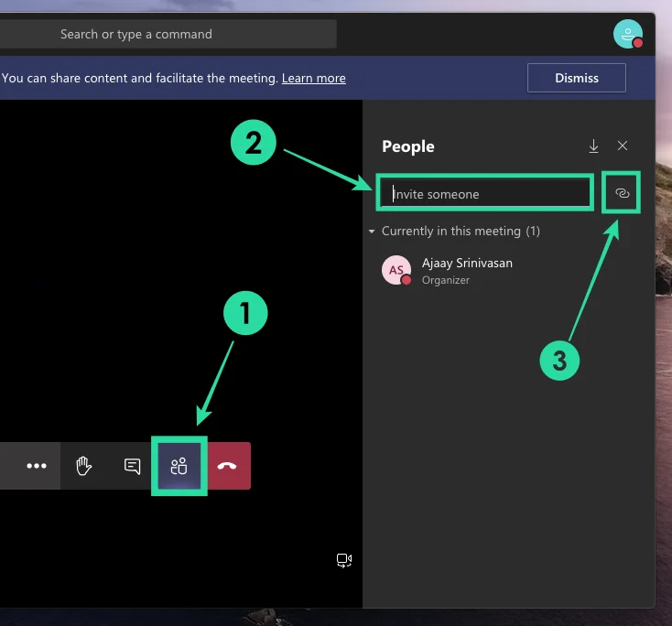Toggle the show participants button

point(179,466)
